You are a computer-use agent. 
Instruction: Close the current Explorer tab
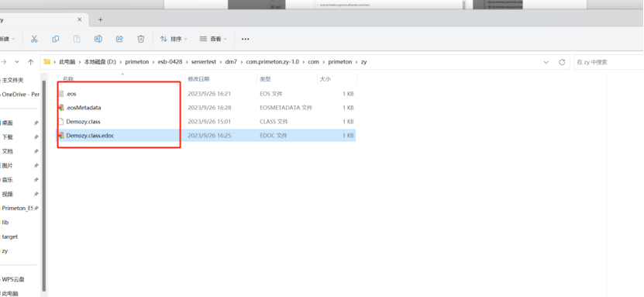[x=80, y=19]
